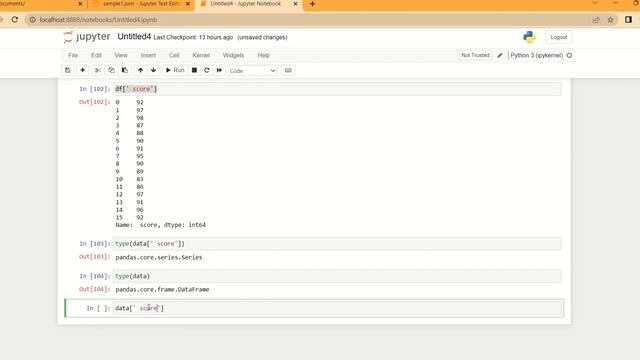Share this page icon in address bar
This screenshot has width=640, height=360.
pyautogui.click(x=596, y=20)
